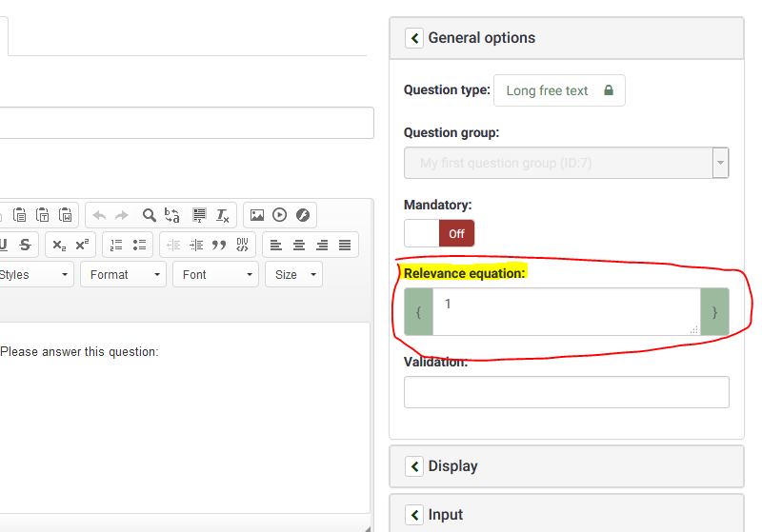762x532 pixels.
Task: Click into the Relevance equation field
Action: [x=566, y=311]
